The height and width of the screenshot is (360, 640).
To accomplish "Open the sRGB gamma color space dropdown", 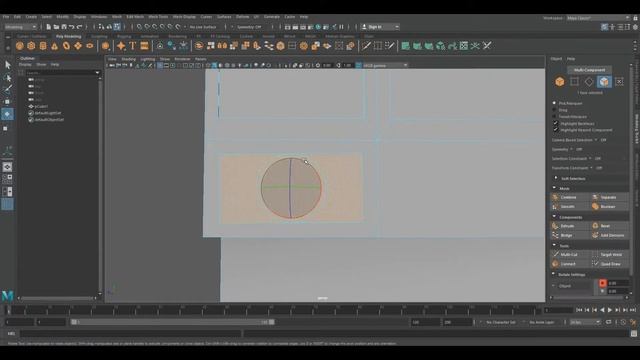I will coord(385,65).
